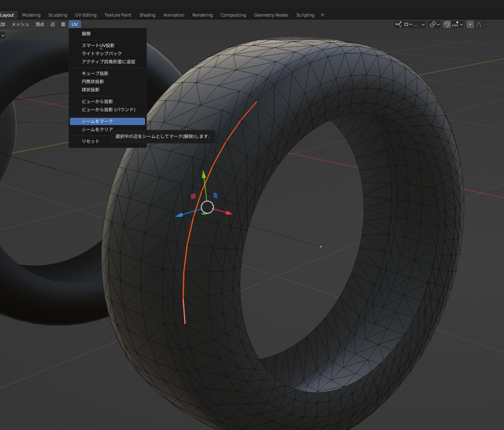Switch to the Shading workspace tab
504x430 pixels.
coord(147,15)
